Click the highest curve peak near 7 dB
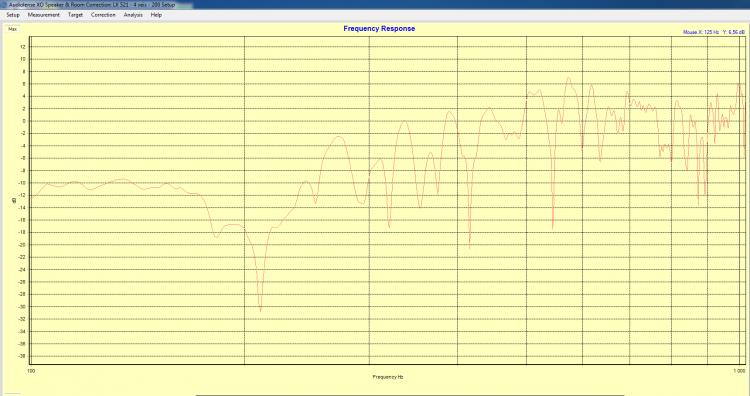Image resolution: width=750 pixels, height=396 pixels. pyautogui.click(x=568, y=78)
